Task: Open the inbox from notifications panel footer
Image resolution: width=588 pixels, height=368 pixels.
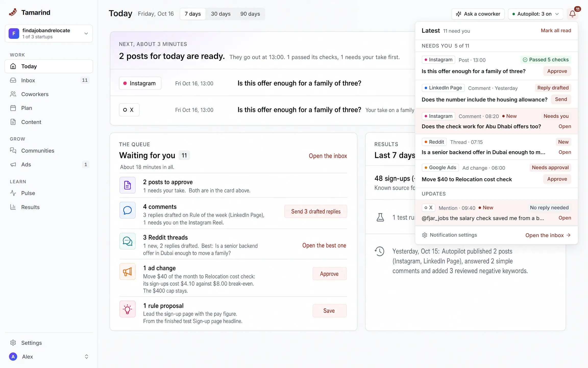Action: tap(548, 235)
